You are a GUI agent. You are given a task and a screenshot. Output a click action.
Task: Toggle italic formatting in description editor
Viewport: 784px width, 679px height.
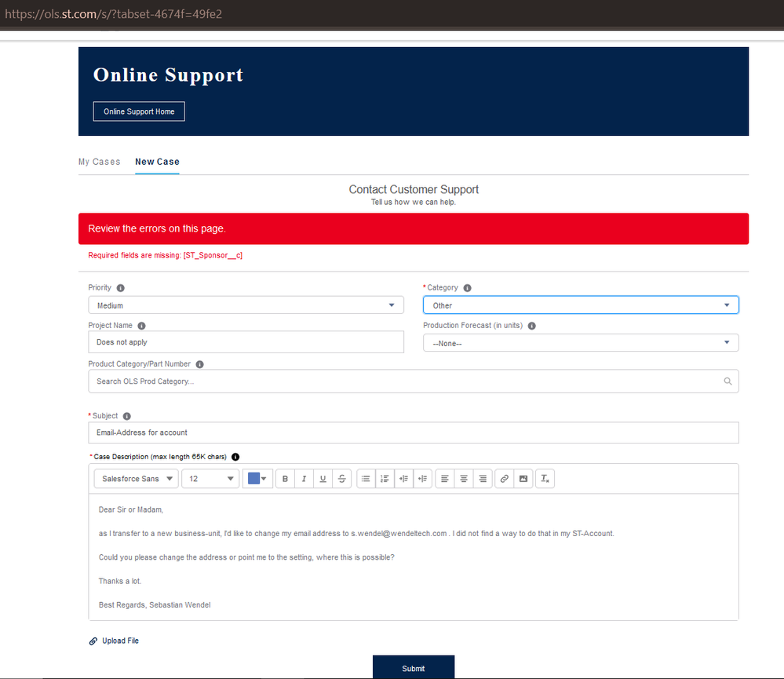304,479
